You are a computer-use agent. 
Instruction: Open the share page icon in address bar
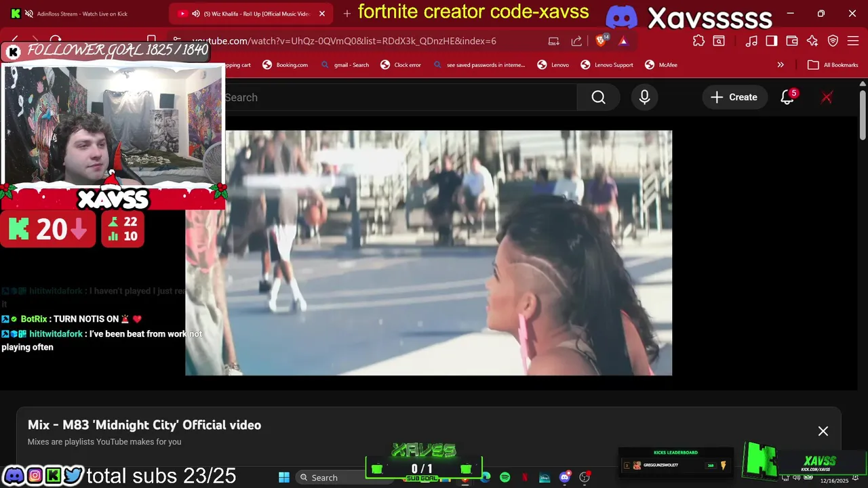click(x=576, y=41)
